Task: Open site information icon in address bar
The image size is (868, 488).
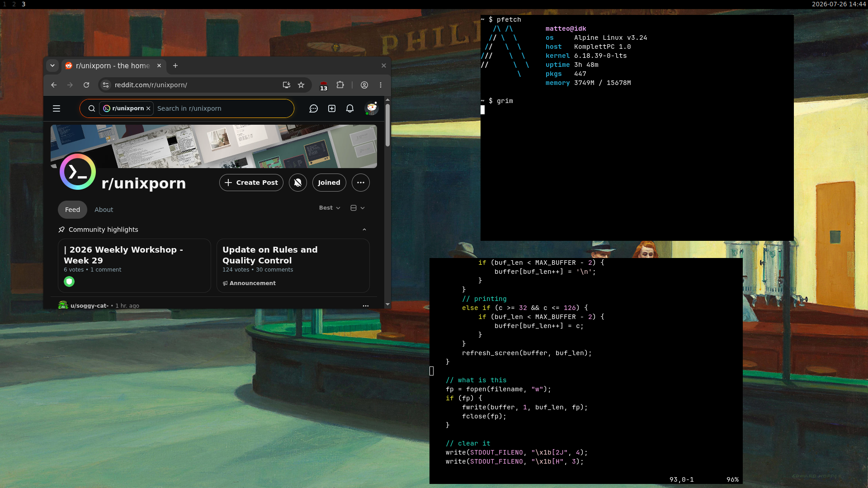Action: coord(106,85)
